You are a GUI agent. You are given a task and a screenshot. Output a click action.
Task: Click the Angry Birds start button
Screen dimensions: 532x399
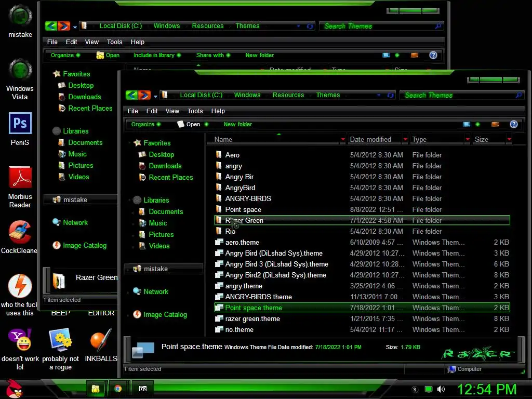point(14,389)
